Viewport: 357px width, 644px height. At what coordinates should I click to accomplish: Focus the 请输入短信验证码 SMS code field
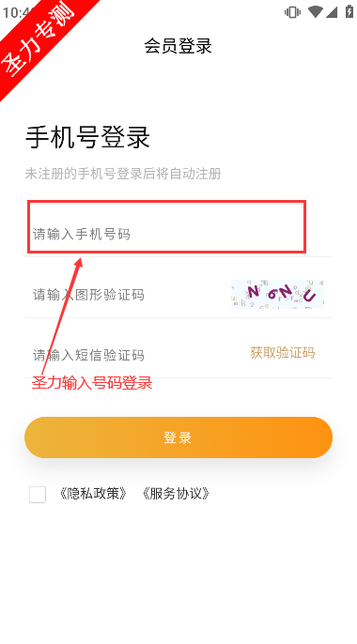[x=135, y=355]
